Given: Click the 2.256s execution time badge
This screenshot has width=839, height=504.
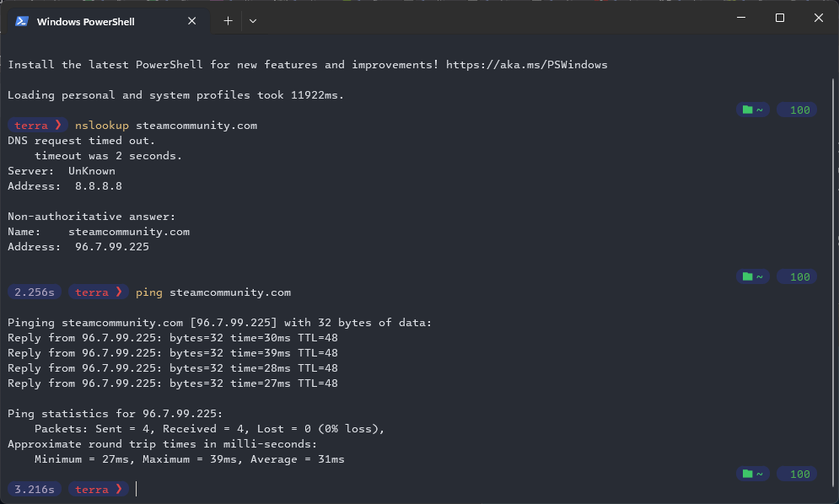Looking at the screenshot, I should pos(35,292).
